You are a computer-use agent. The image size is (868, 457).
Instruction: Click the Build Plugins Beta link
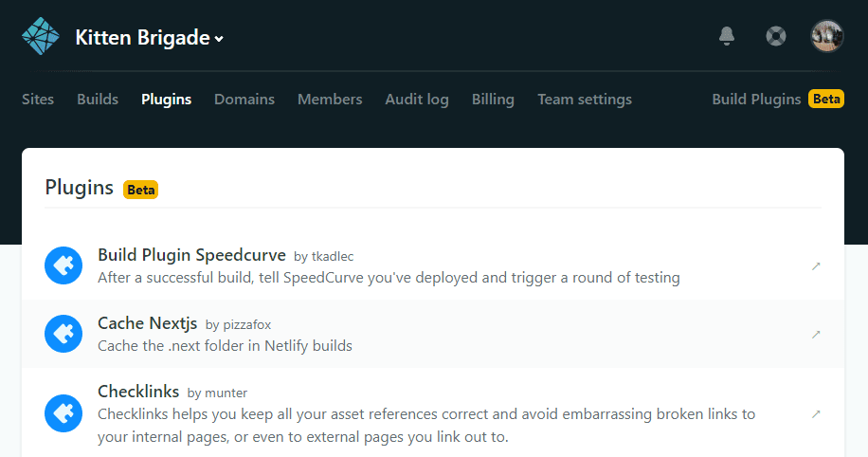(777, 99)
